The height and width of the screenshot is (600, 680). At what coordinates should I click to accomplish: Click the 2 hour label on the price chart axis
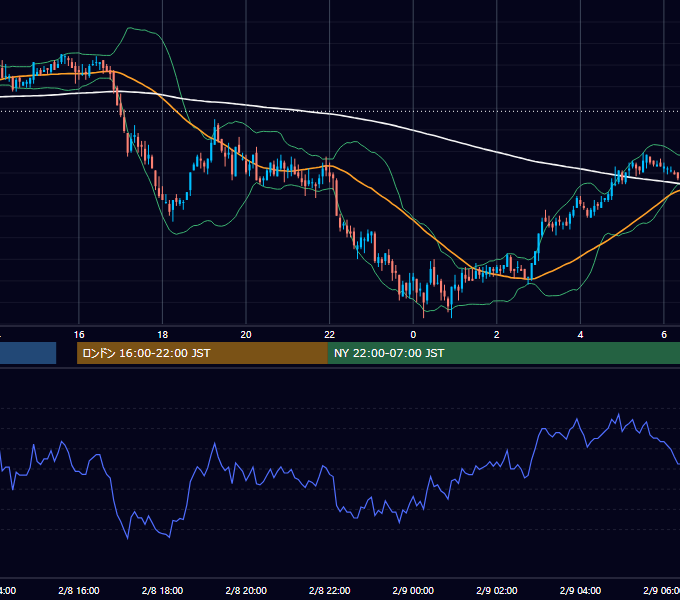497,335
